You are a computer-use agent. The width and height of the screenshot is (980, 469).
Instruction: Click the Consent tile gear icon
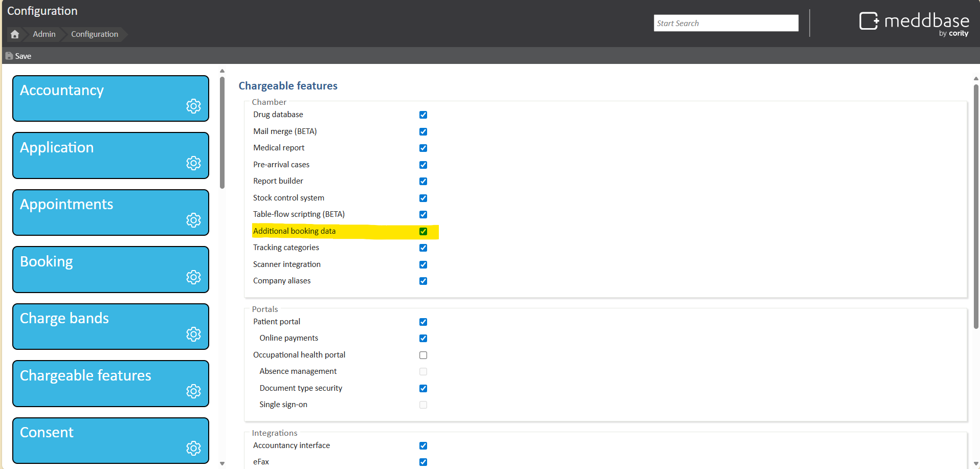[193, 448]
